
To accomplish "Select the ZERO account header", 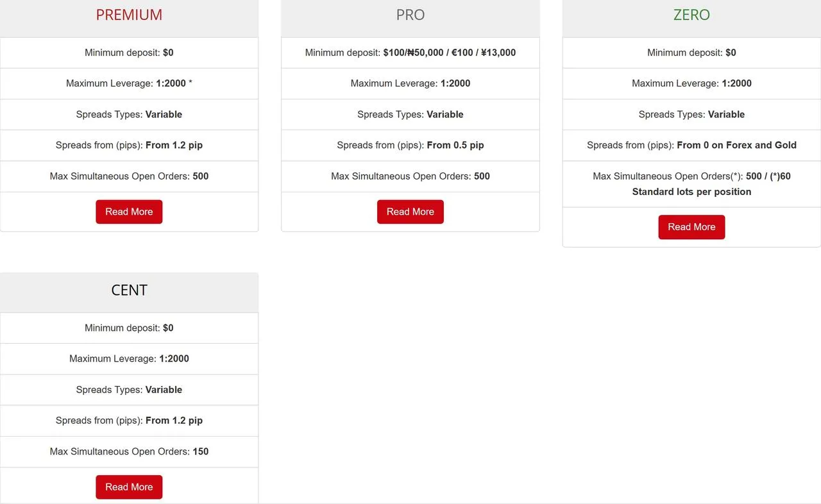I will (691, 14).
